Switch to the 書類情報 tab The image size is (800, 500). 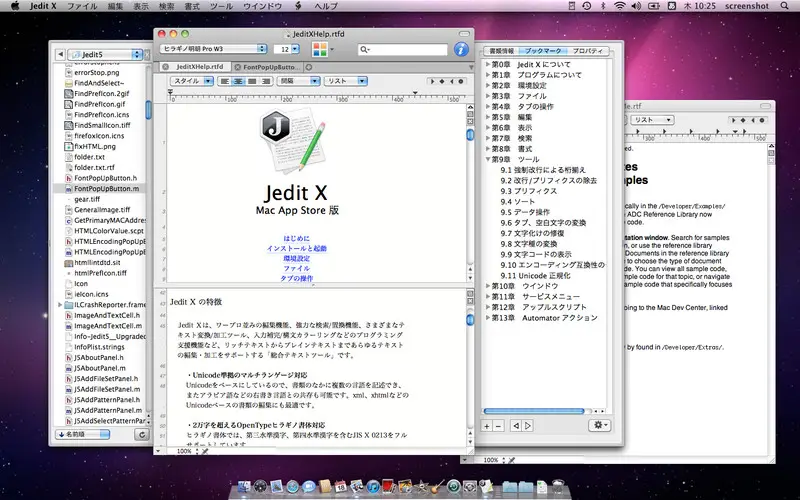[502, 51]
